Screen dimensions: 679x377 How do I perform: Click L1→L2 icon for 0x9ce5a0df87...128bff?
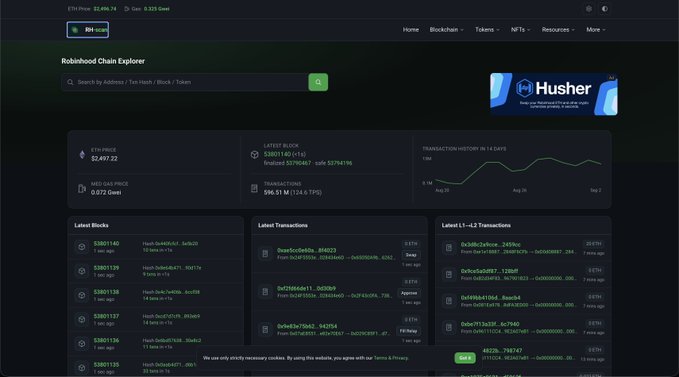click(x=449, y=274)
